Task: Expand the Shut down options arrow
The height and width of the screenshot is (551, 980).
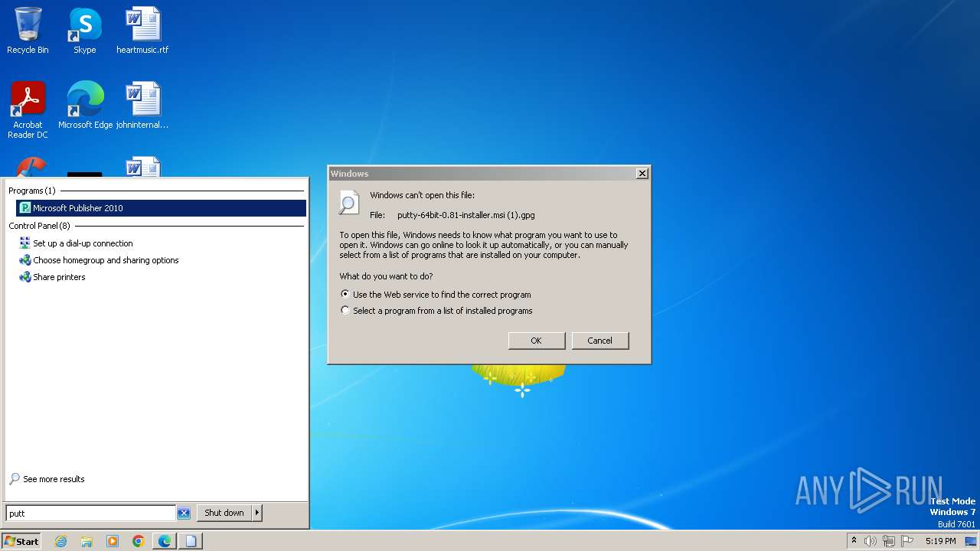Action: (x=257, y=513)
